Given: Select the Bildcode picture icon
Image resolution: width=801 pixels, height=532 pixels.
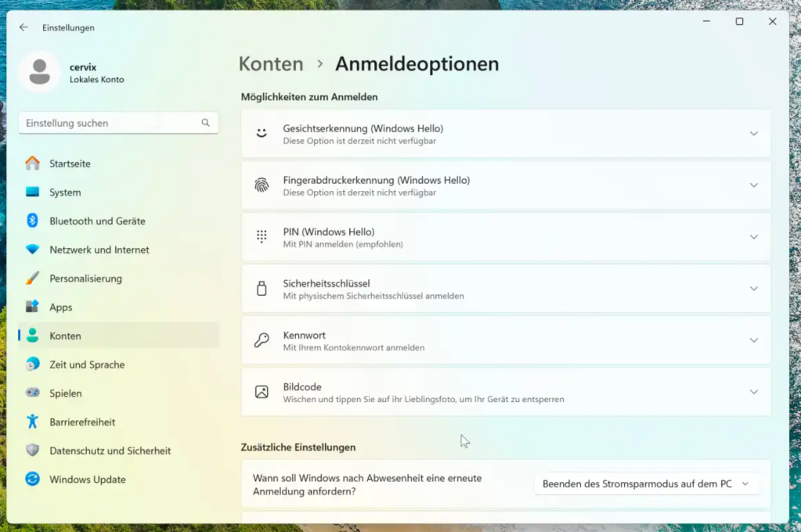Looking at the screenshot, I should (x=262, y=392).
